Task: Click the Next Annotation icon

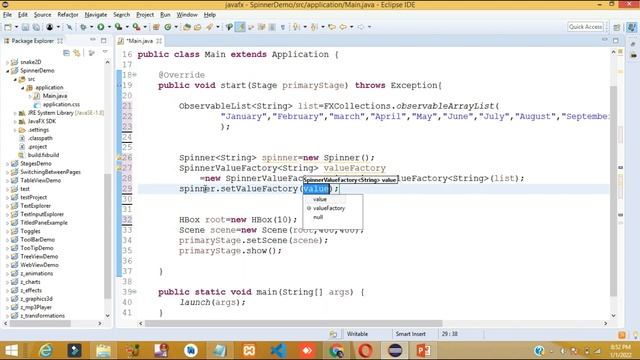Action: tap(297, 27)
